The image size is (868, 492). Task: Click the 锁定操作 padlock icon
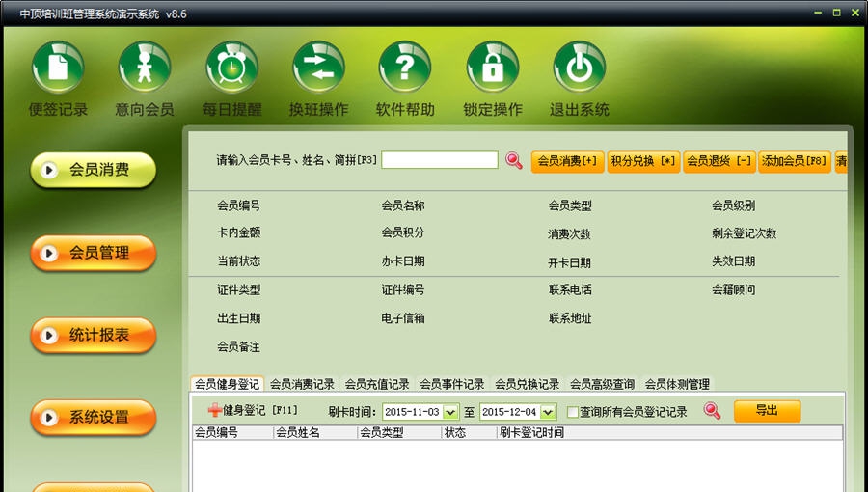tap(493, 67)
